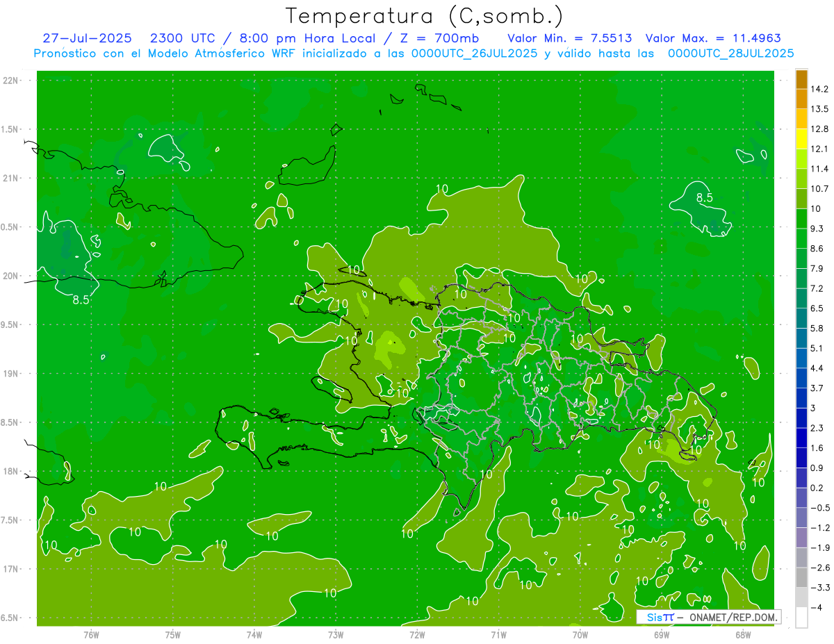Click the '10.7' legend value
Screen dimensions: 834x644
[x=819, y=188]
